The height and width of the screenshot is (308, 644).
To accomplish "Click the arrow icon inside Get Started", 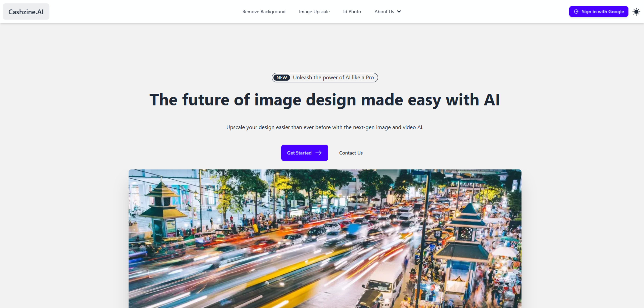I will point(318,153).
